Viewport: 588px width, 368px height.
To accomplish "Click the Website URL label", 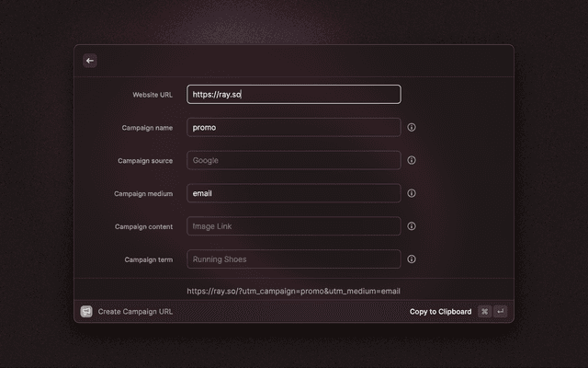I will click(153, 95).
